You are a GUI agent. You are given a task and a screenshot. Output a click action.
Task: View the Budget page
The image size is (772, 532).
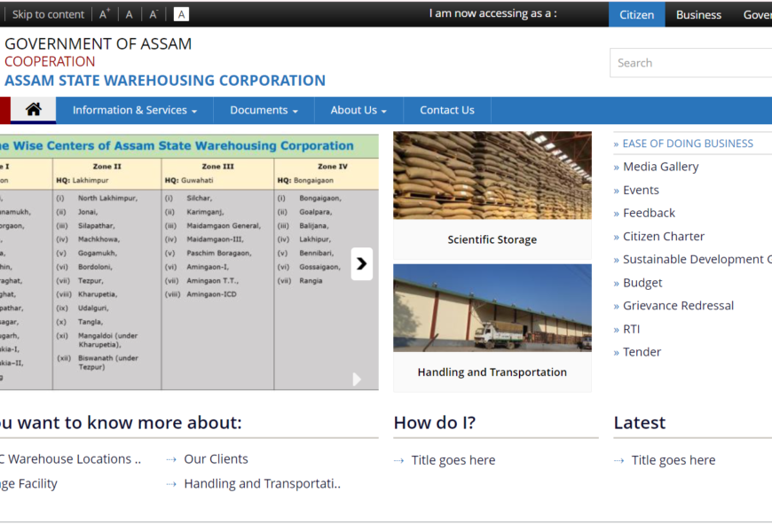[x=642, y=283]
